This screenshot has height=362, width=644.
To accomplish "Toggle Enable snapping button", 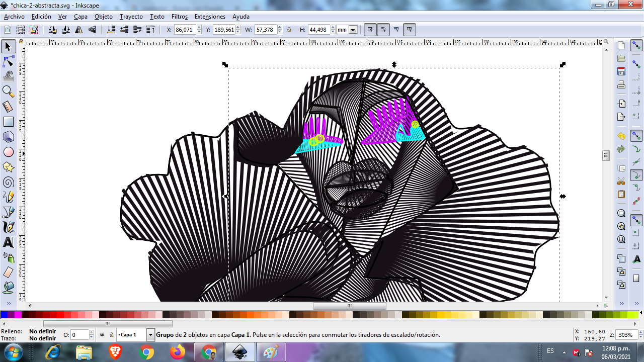I will click(636, 45).
